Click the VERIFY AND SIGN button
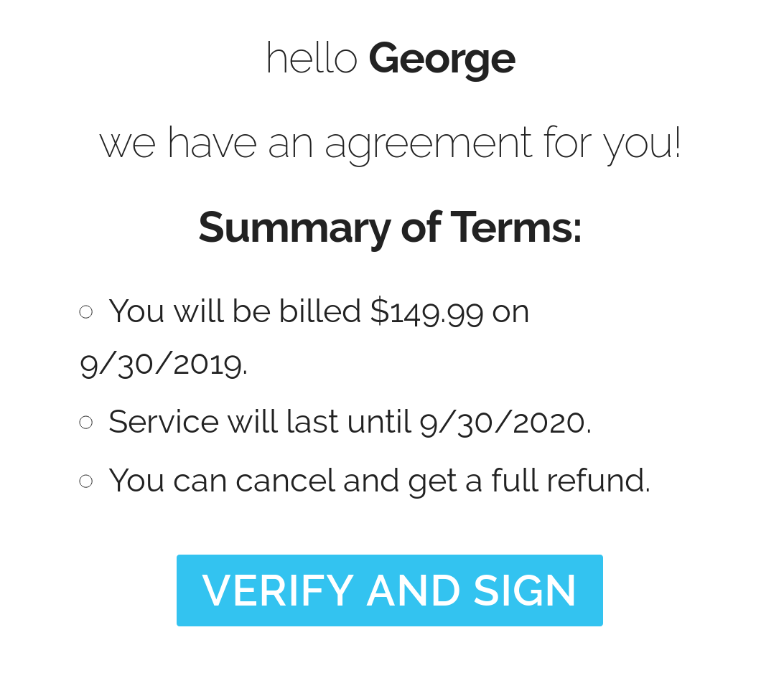The width and height of the screenshot is (784, 673). pyautogui.click(x=390, y=590)
